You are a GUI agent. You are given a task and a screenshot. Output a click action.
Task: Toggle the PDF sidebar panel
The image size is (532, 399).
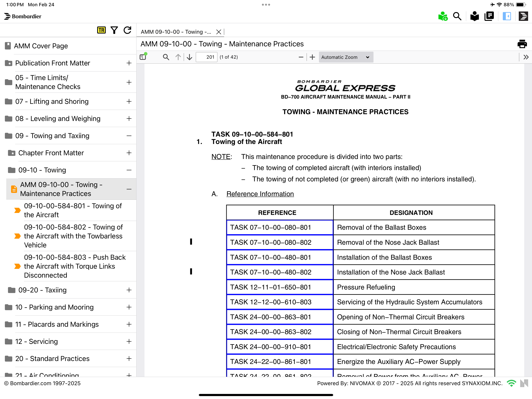[143, 57]
